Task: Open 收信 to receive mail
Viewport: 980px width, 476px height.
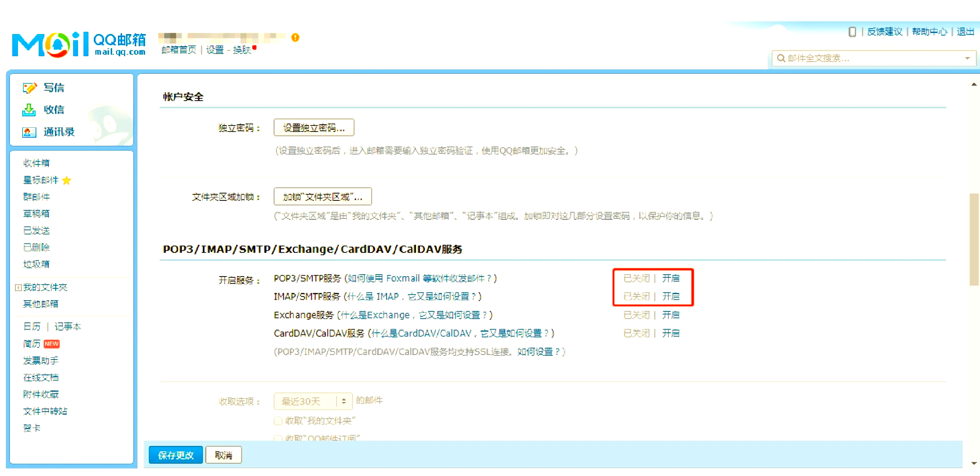Action: coord(54,110)
